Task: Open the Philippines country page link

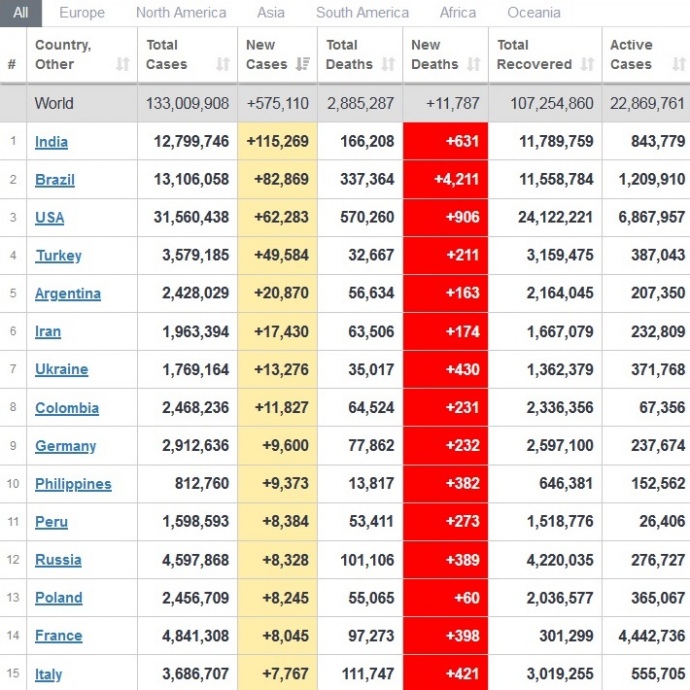Action: coord(73,484)
